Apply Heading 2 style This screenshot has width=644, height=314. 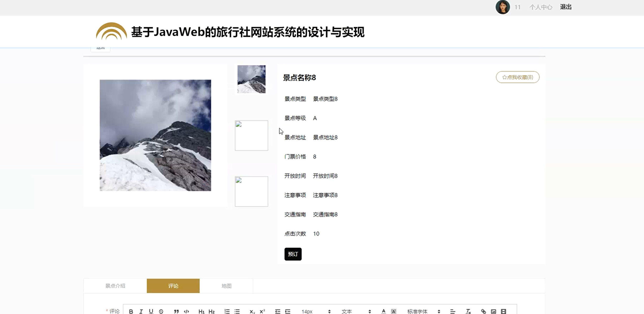212,311
